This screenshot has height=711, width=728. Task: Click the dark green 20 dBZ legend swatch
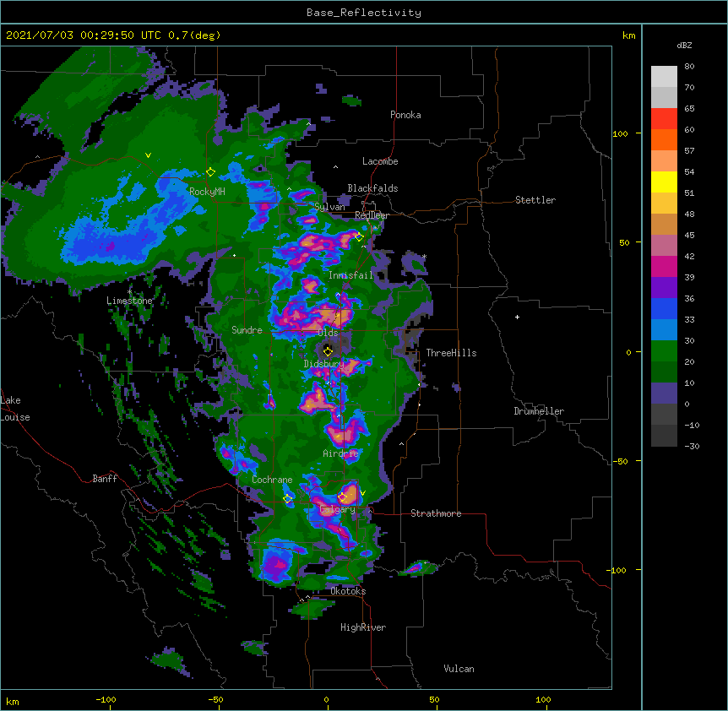(664, 372)
